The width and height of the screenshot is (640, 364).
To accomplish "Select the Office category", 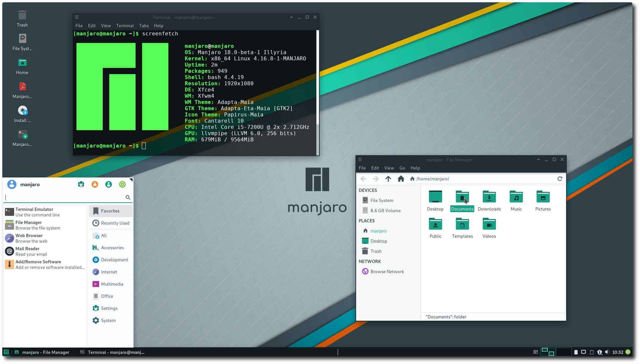I will pos(111,296).
